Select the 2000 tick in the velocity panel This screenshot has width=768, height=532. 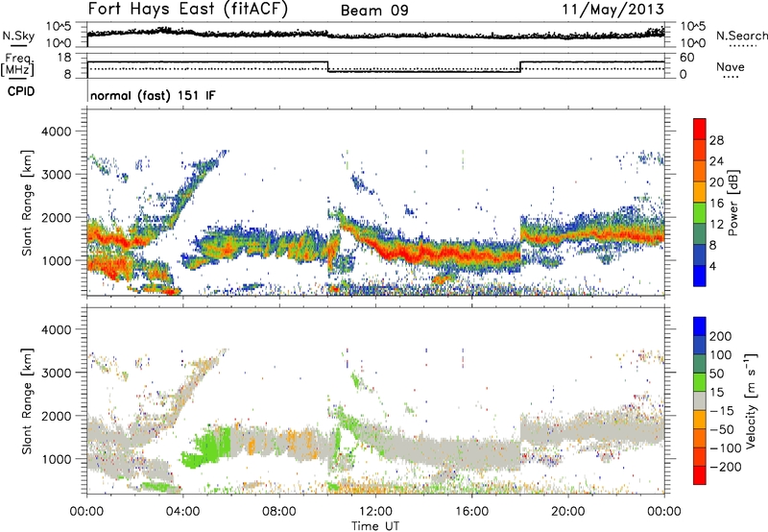[x=56, y=416]
